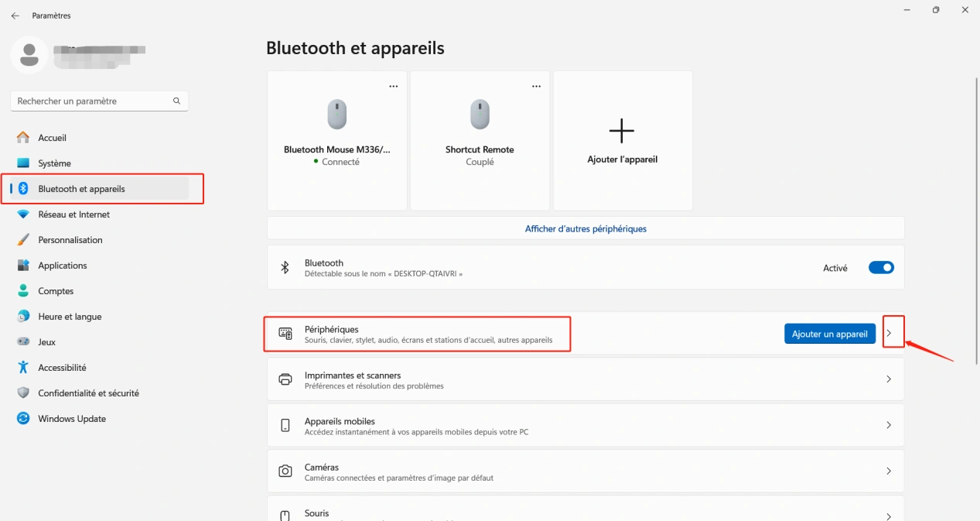Open three-dot menu for Bluetooth Mouse M336
Screen dimensions: 980x521
(x=394, y=87)
